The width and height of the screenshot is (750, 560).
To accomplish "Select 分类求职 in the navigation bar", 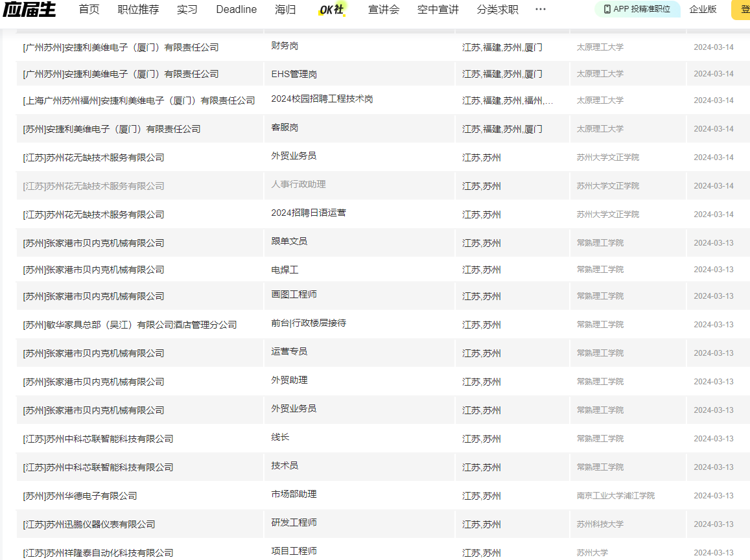I will [x=497, y=10].
